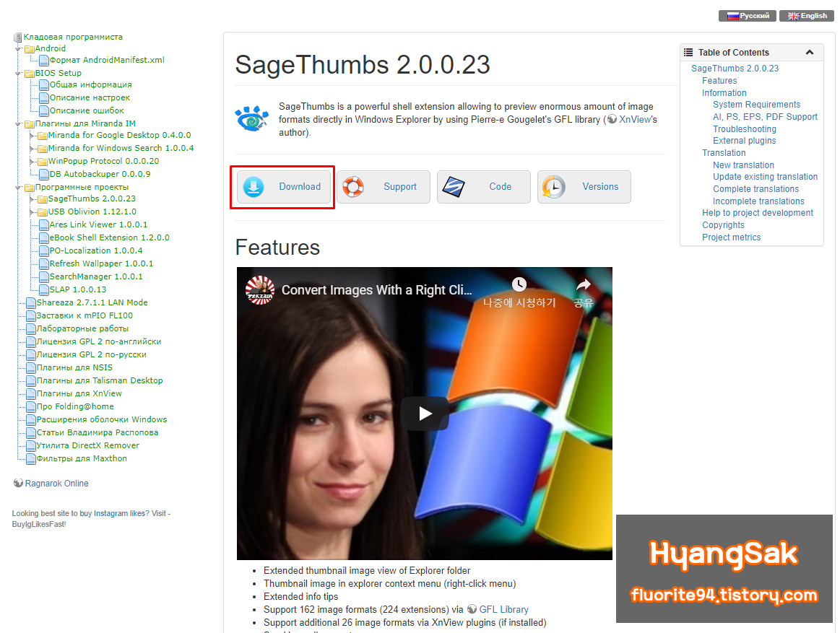840x633 pixels.
Task: Open the Ragnarok Online link
Action: coord(57,484)
